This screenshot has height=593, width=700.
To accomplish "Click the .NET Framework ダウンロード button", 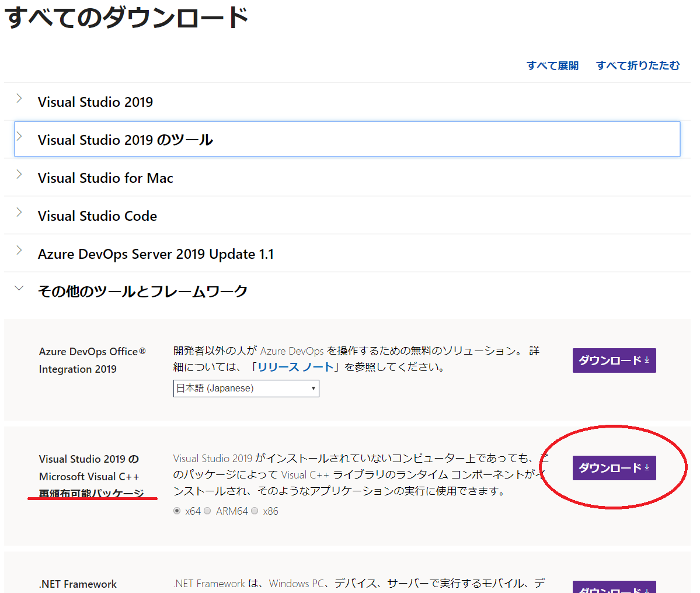I will coord(614,587).
